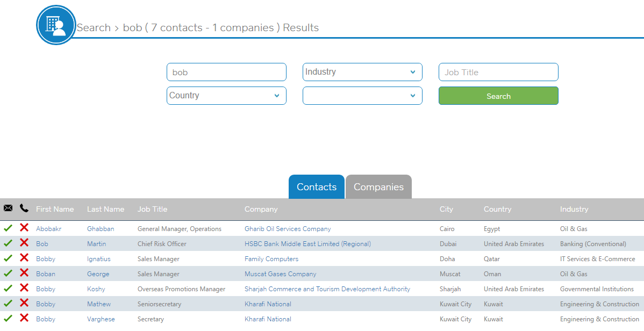Open Koshy last name link
This screenshot has width=644, height=331.
click(96, 289)
